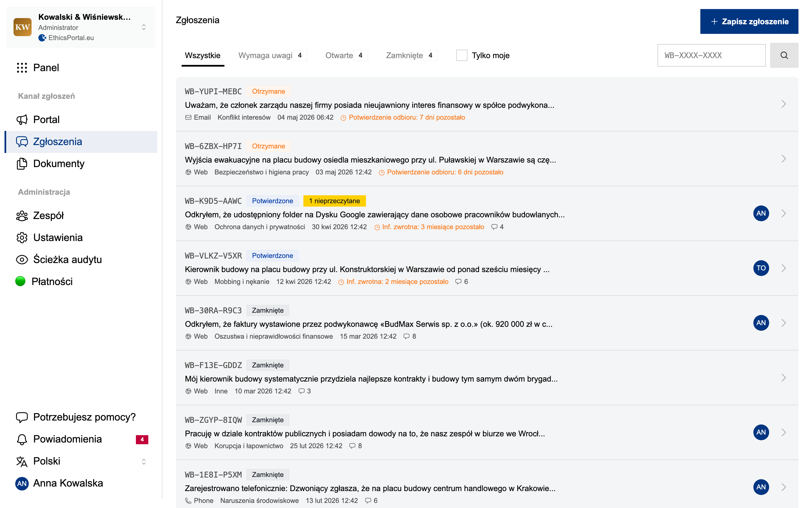The width and height of the screenshot is (812, 508).
Task: Click the category 'Korupcja i łapownictwo'
Action: point(249,446)
